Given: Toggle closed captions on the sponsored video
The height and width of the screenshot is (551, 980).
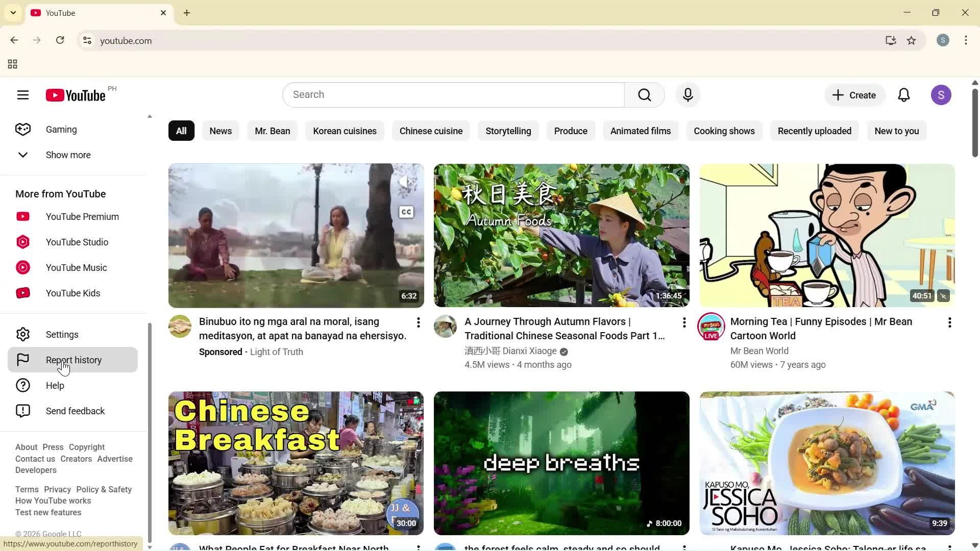Looking at the screenshot, I should coord(406,211).
